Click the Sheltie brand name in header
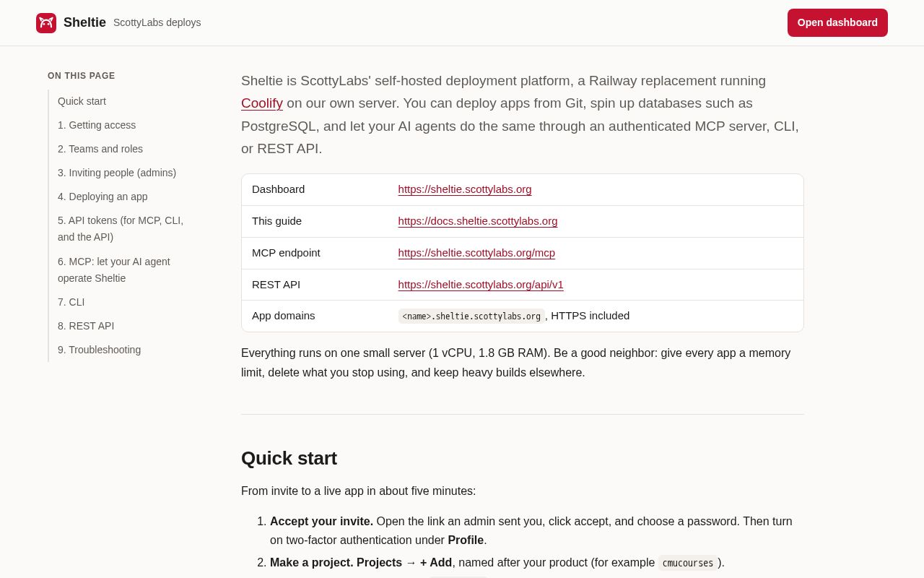Viewport: 924px width, 578px height. [84, 22]
